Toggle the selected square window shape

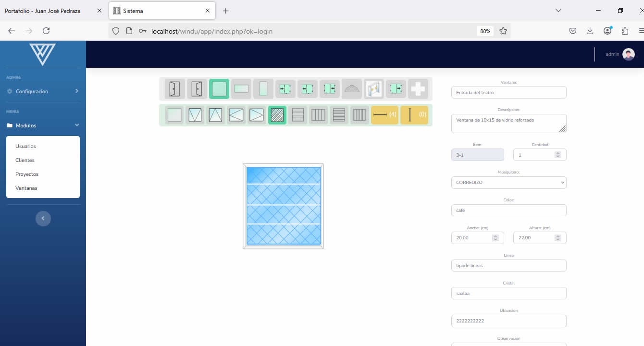(219, 89)
